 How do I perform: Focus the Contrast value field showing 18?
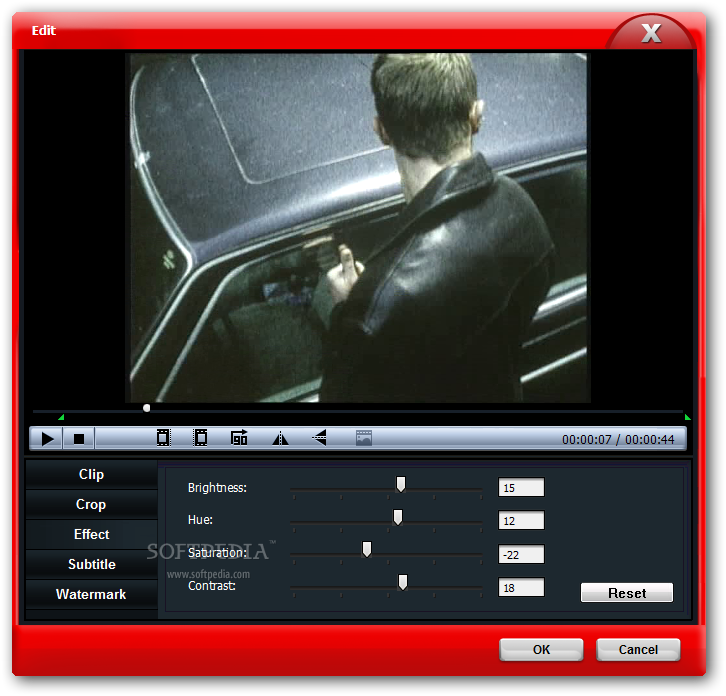click(521, 588)
